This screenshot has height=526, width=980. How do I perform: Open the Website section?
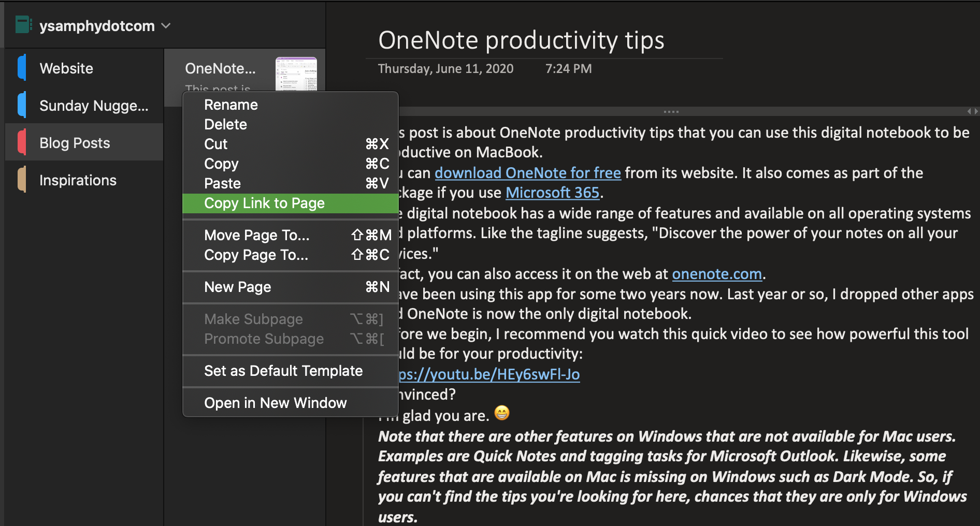click(x=84, y=68)
